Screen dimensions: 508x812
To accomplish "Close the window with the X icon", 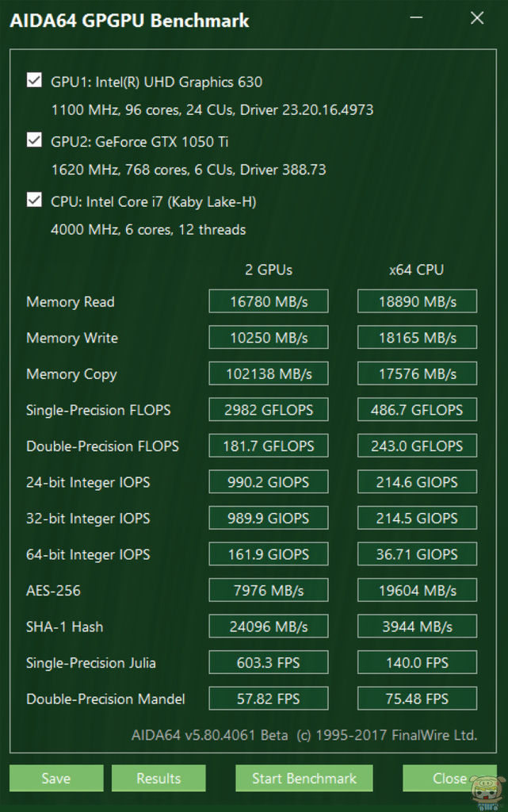I will pyautogui.click(x=477, y=18).
